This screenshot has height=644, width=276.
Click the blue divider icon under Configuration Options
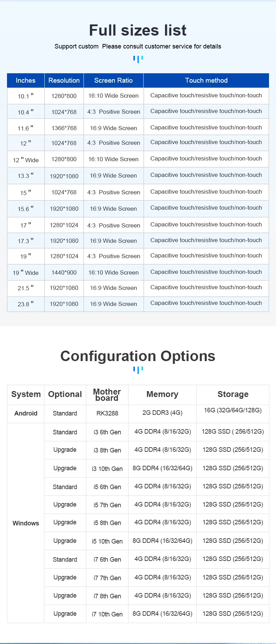pos(138,370)
